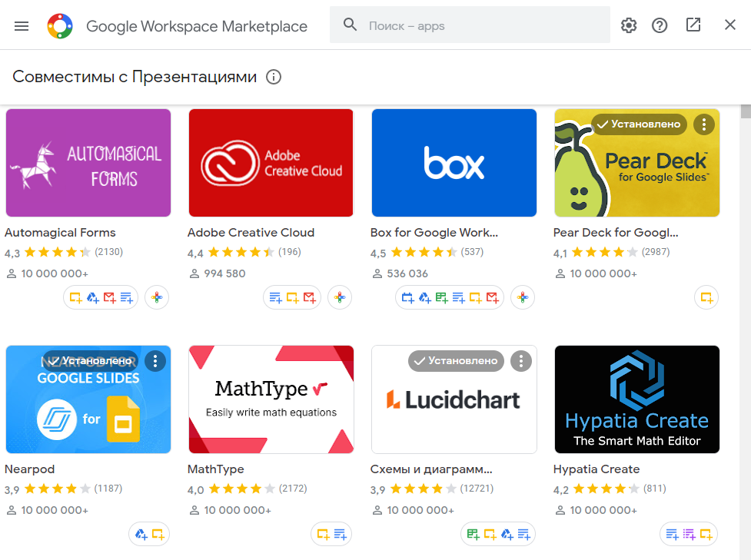Focus the Поиск – apps search field
751x560 pixels.
[470, 25]
